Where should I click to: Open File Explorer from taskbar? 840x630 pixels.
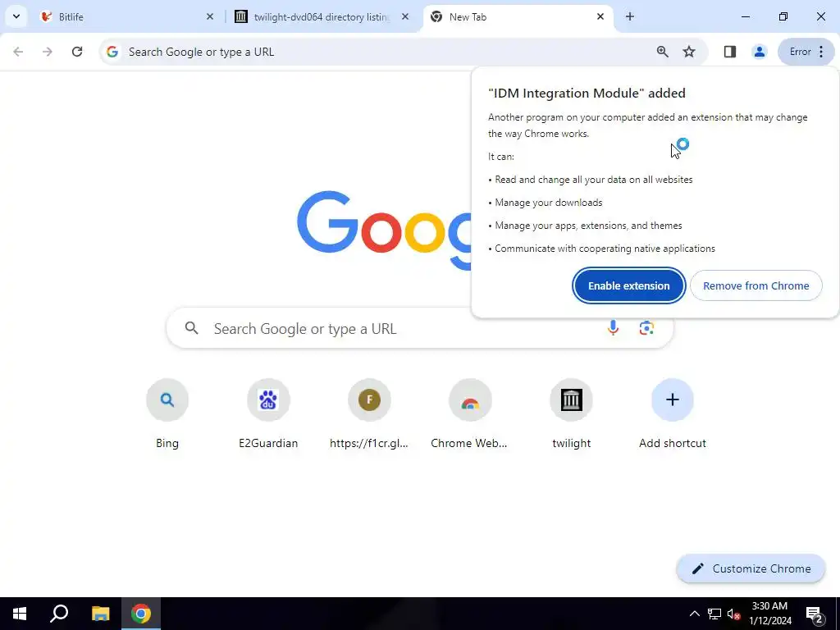[100, 614]
